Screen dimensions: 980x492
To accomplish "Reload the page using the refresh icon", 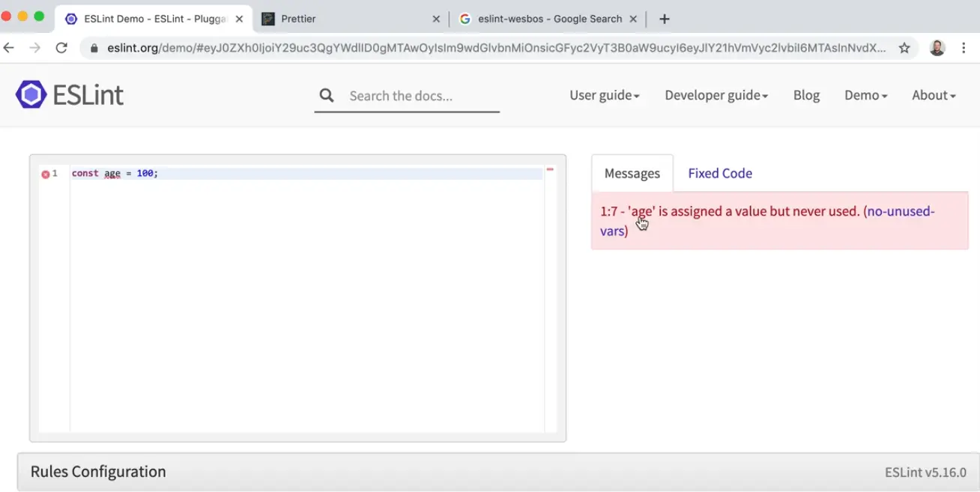I will pos(61,48).
